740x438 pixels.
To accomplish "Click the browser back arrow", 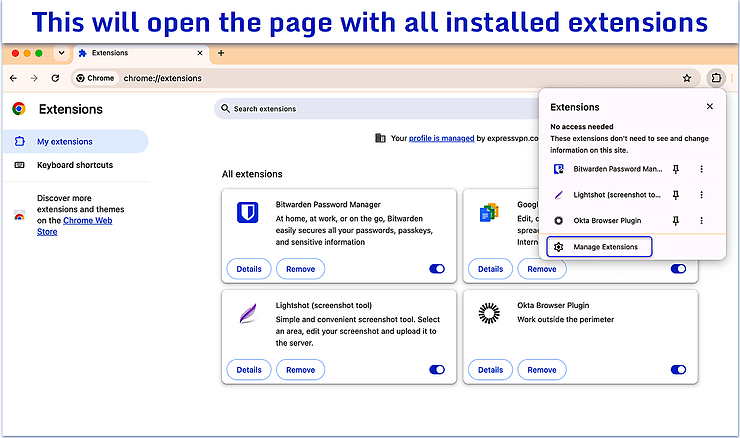I will click(13, 78).
